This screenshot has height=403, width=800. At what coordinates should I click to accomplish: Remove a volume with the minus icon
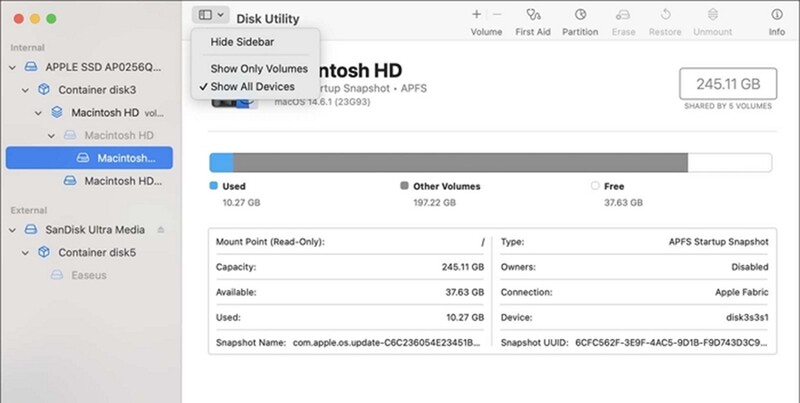coord(497,15)
